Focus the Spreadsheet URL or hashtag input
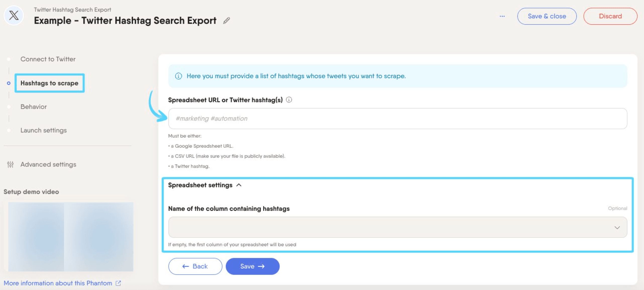 point(398,119)
